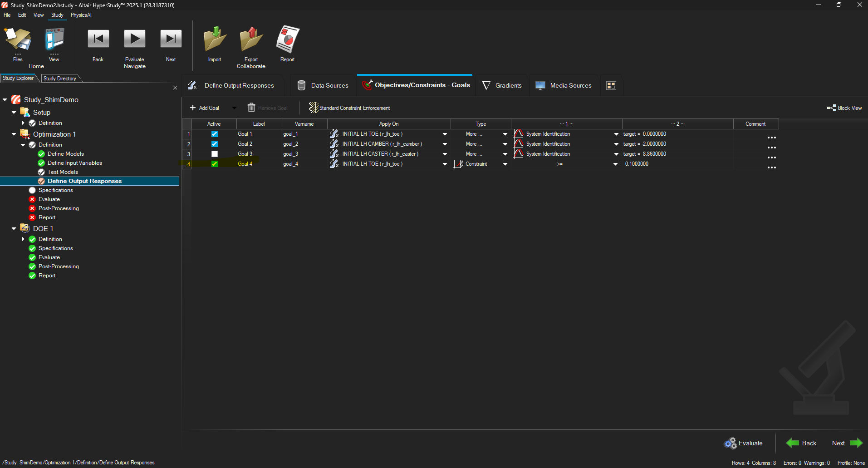Check Active for Goal 3
The height and width of the screenshot is (468, 868).
pyautogui.click(x=215, y=154)
